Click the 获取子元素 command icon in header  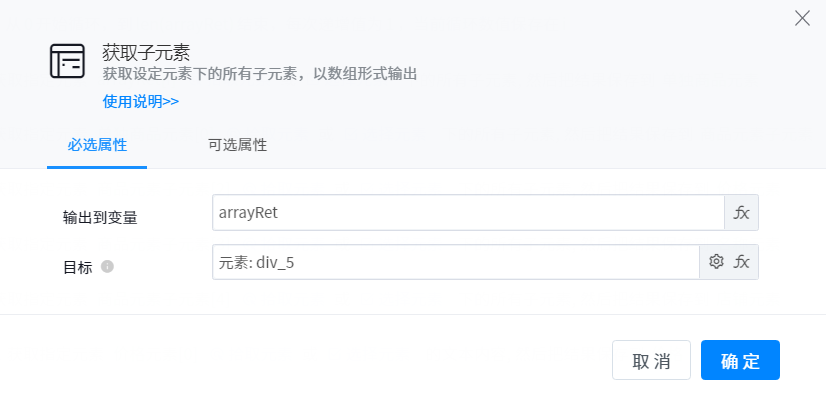67,62
